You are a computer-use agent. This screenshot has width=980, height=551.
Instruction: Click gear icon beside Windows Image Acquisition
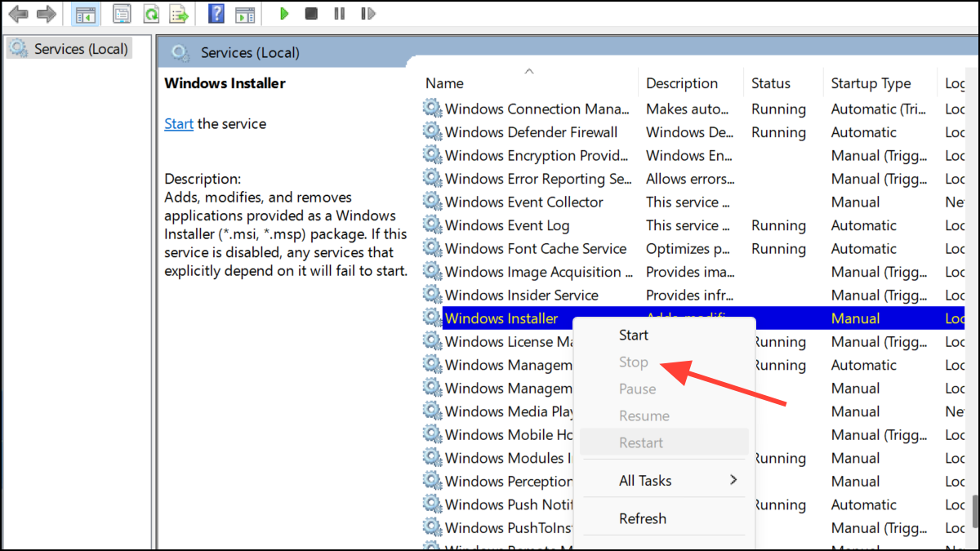coord(432,272)
